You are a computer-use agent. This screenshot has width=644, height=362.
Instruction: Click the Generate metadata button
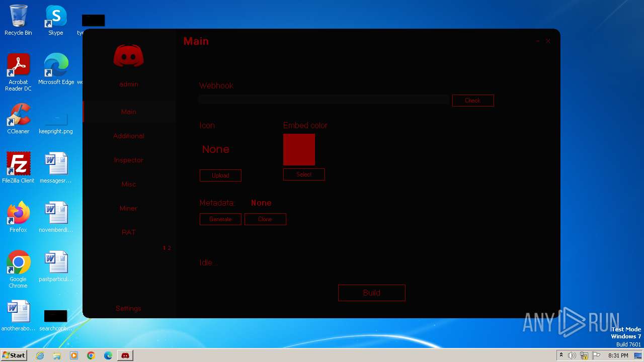220,219
